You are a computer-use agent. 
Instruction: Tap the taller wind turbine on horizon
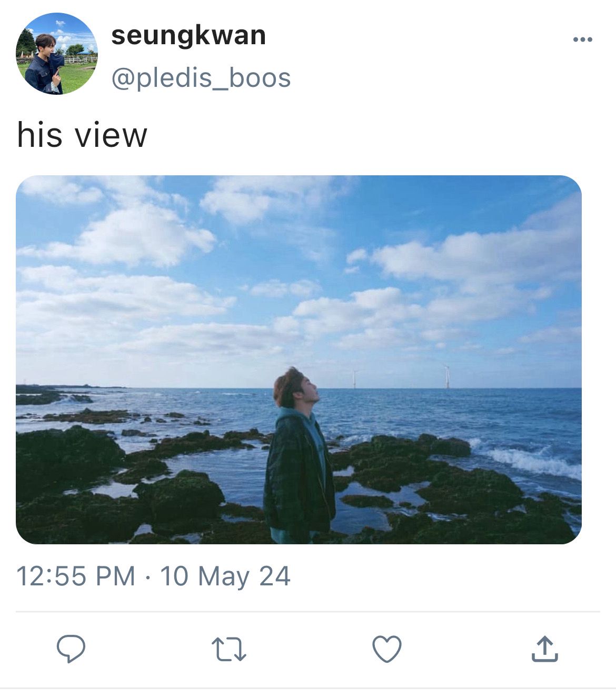point(447,377)
